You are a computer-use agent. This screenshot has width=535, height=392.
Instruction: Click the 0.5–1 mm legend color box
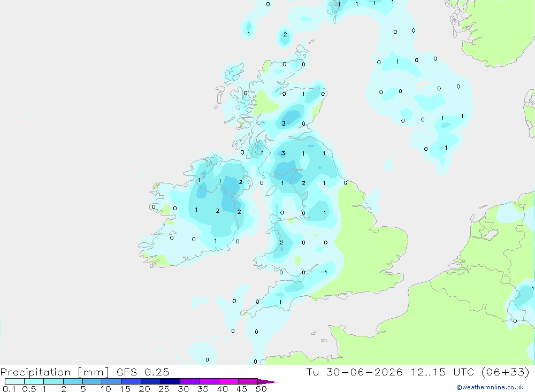click(x=34, y=381)
